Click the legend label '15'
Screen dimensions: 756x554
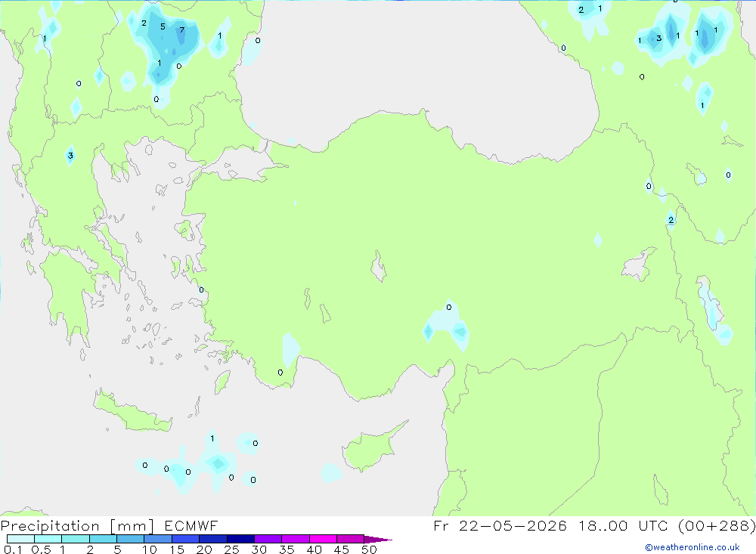point(176,549)
